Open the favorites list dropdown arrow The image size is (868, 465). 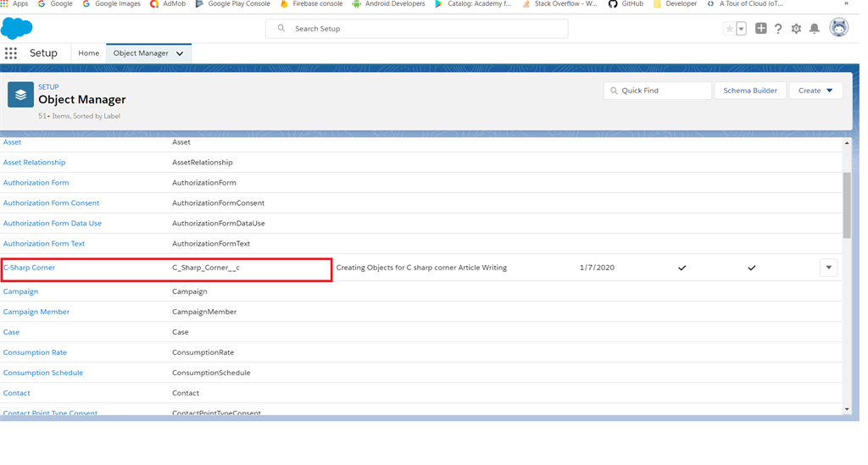click(x=741, y=29)
